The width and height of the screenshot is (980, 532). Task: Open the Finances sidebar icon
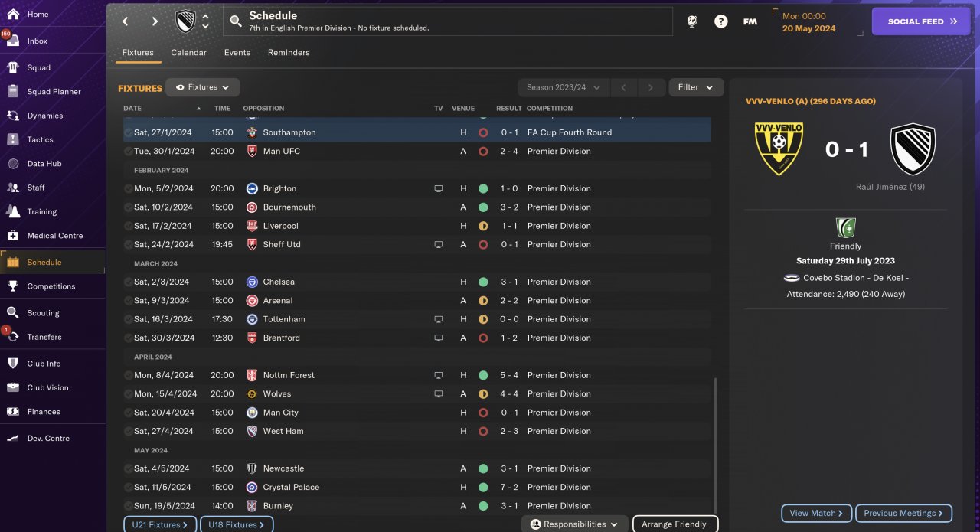coord(12,412)
